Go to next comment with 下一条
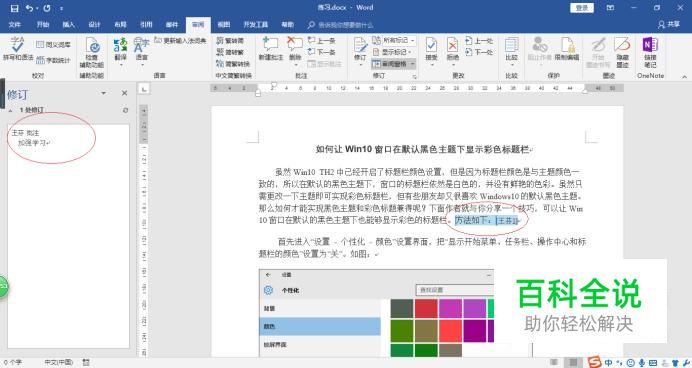 [x=321, y=52]
